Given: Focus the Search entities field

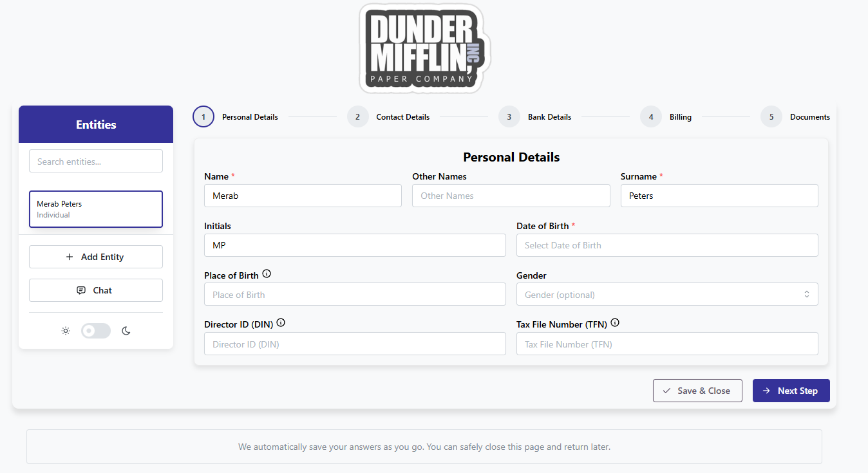Looking at the screenshot, I should point(96,161).
